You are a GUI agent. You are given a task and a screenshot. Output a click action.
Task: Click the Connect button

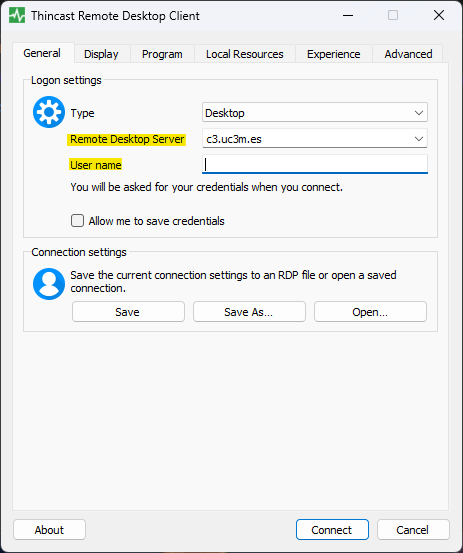coord(332,530)
